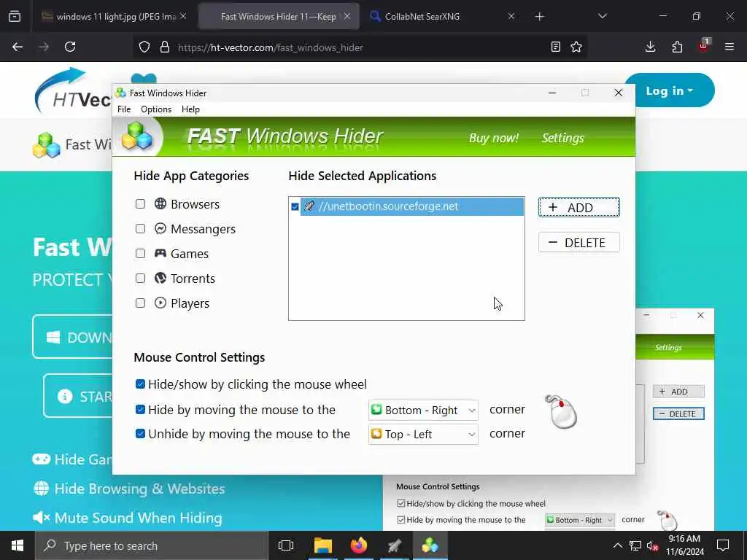Screen dimensions: 747x560
Task: Open the Options menu
Action: click(156, 109)
